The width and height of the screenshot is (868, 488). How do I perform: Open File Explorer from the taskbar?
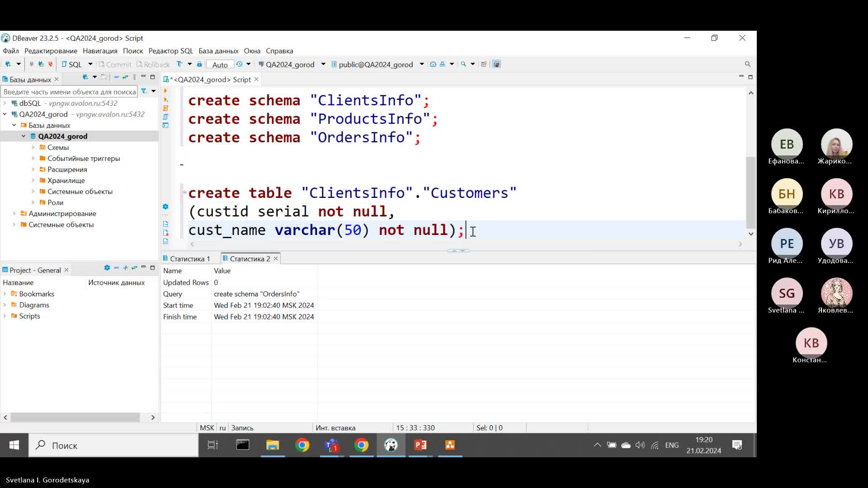273,445
